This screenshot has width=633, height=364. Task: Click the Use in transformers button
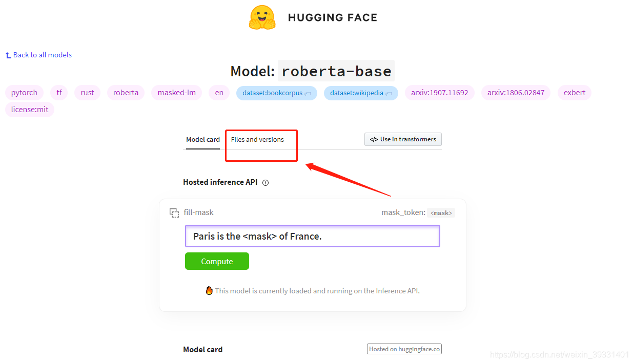click(x=403, y=139)
